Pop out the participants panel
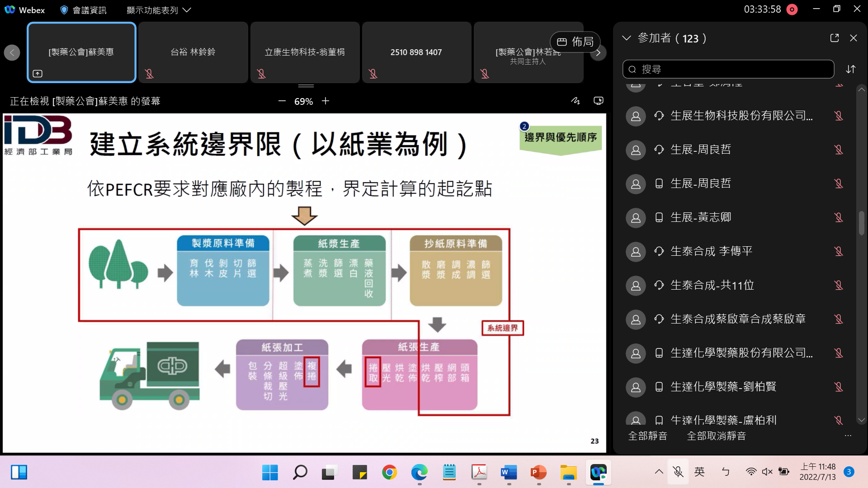This screenshot has height=488, width=868. tap(835, 38)
